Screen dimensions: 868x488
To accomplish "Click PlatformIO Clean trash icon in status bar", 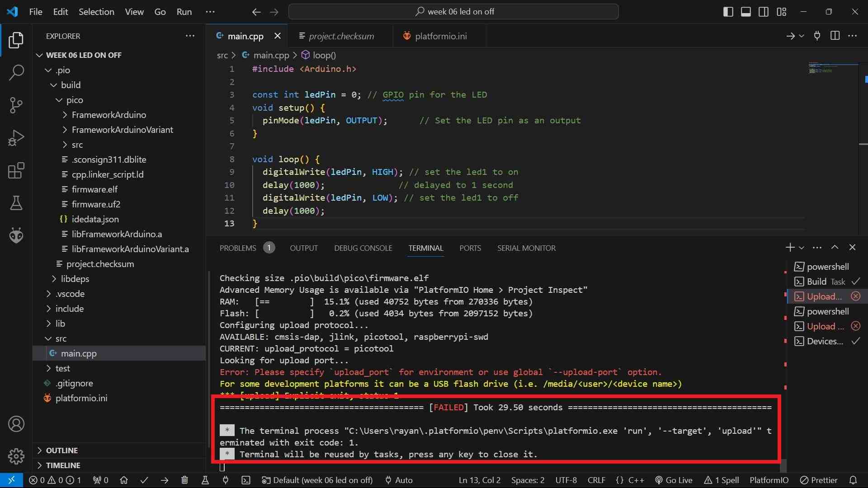I will point(184,480).
